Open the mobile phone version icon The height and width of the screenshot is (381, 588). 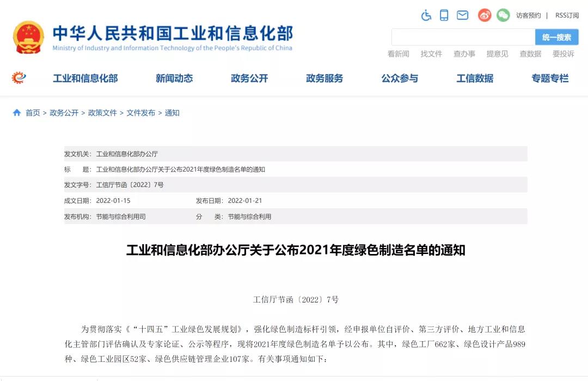444,15
